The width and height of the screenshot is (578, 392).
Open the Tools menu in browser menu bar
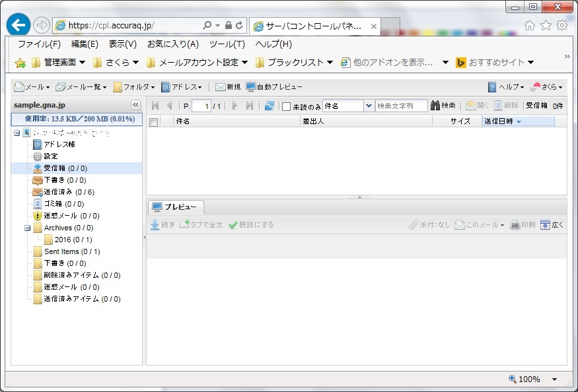pos(227,44)
